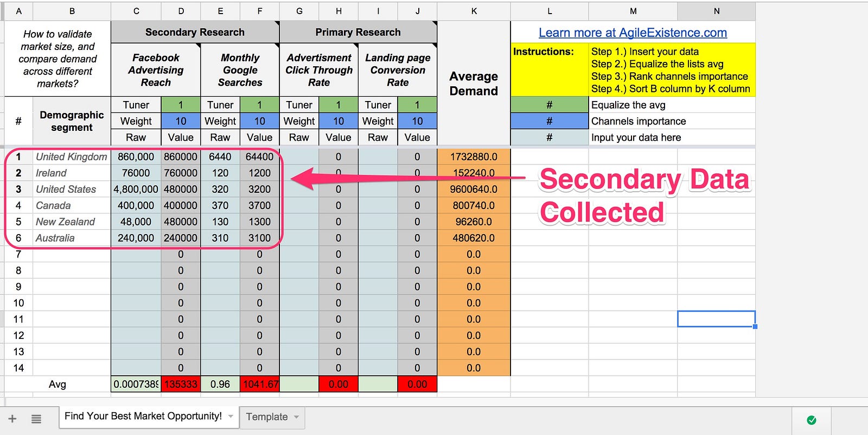
Task: Select the Demographic segment header cell
Action: 72,121
